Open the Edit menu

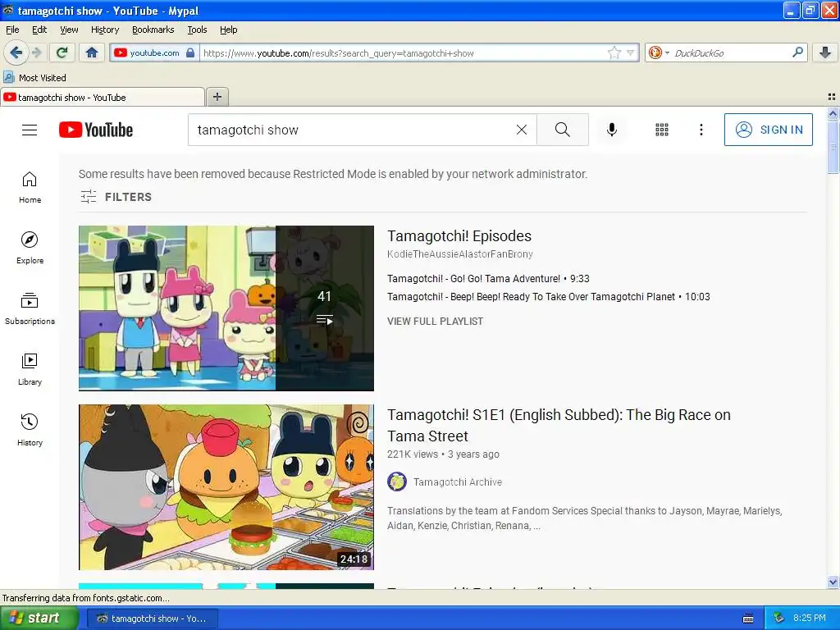[x=39, y=30]
